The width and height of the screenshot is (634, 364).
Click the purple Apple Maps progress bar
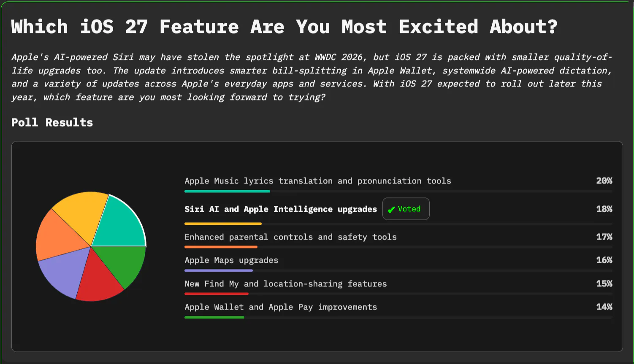pyautogui.click(x=219, y=270)
